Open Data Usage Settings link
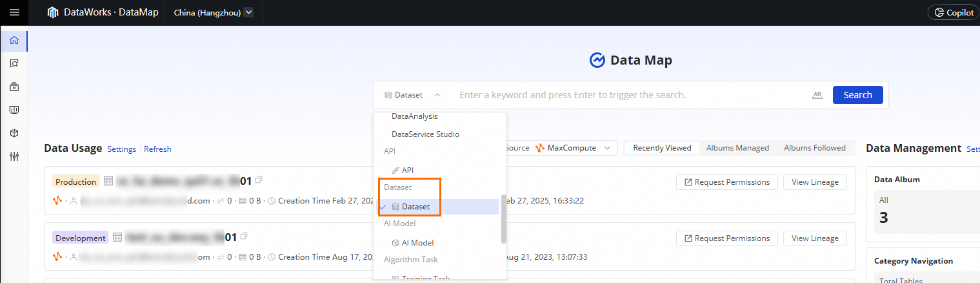 tap(121, 149)
